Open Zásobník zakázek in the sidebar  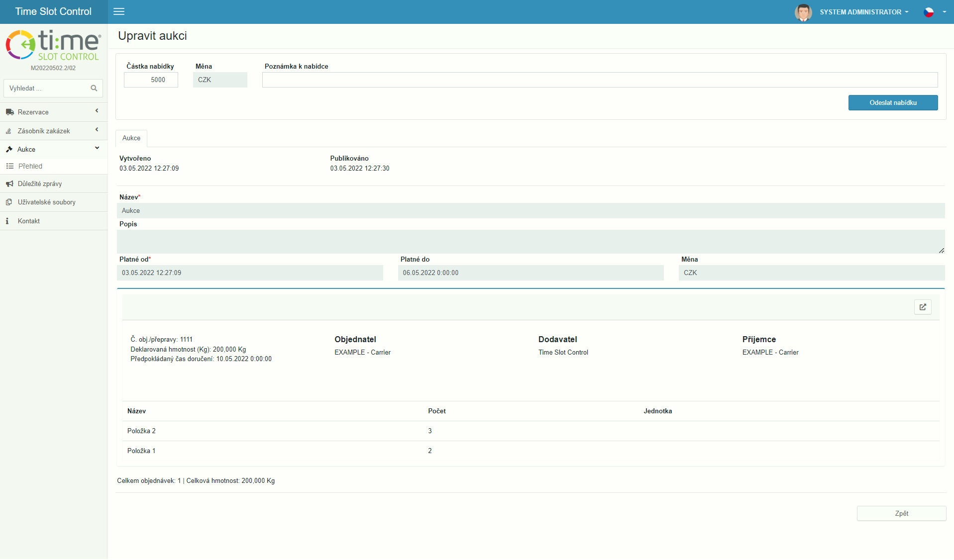point(44,131)
